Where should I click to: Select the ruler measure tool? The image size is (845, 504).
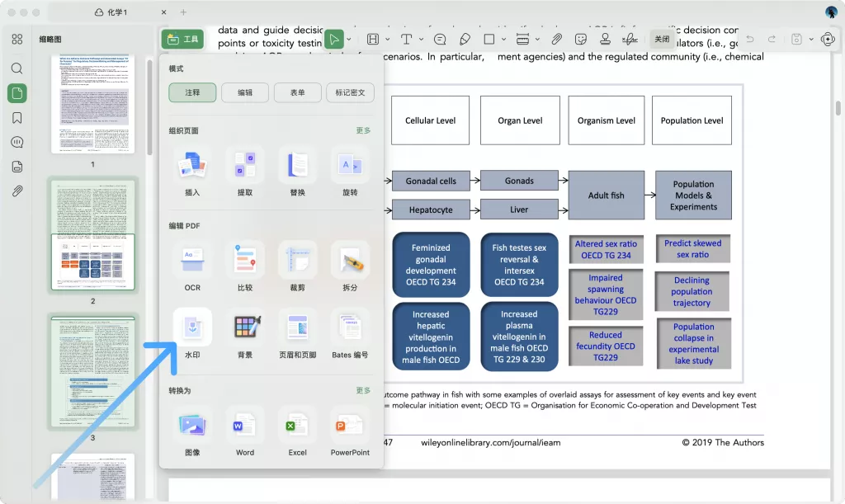point(522,39)
